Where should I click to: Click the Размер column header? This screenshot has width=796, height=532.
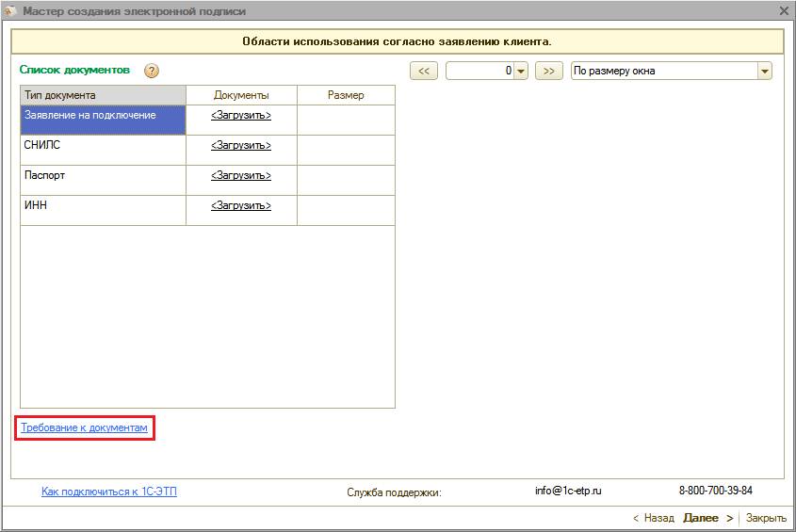(346, 95)
